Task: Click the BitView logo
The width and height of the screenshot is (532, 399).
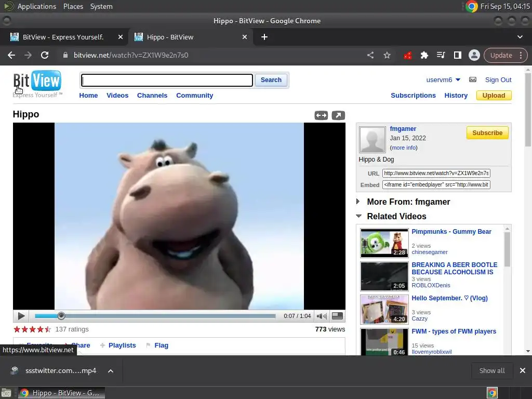Action: (37, 84)
